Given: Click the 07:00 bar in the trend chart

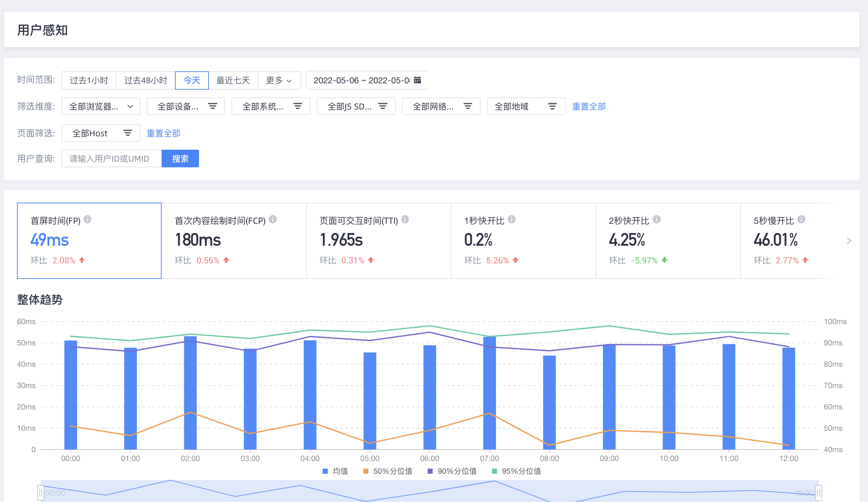Looking at the screenshot, I should pyautogui.click(x=489, y=393).
